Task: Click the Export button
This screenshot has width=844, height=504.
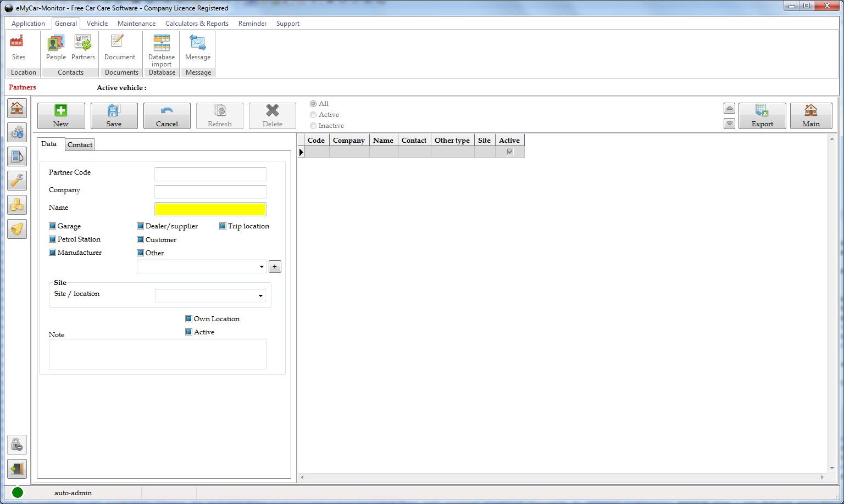Action: pyautogui.click(x=762, y=115)
